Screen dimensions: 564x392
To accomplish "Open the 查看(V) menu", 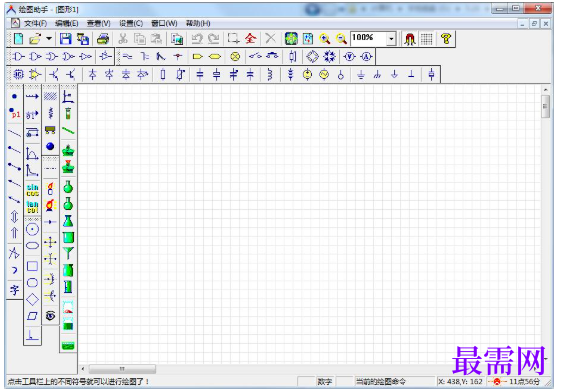I will (99, 23).
